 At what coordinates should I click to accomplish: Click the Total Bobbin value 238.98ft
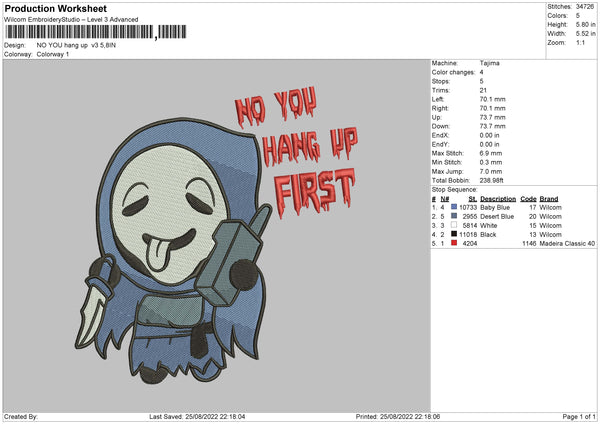(x=492, y=180)
